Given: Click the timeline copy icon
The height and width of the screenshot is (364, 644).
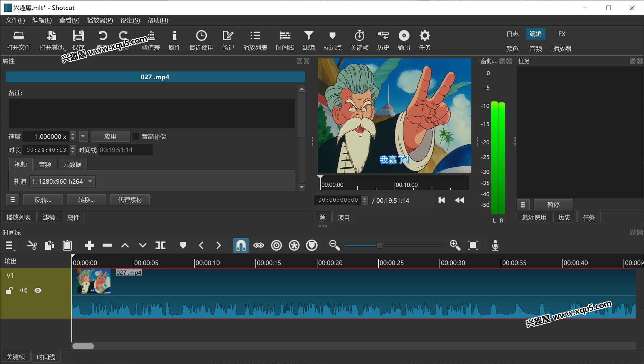Looking at the screenshot, I should [49, 245].
